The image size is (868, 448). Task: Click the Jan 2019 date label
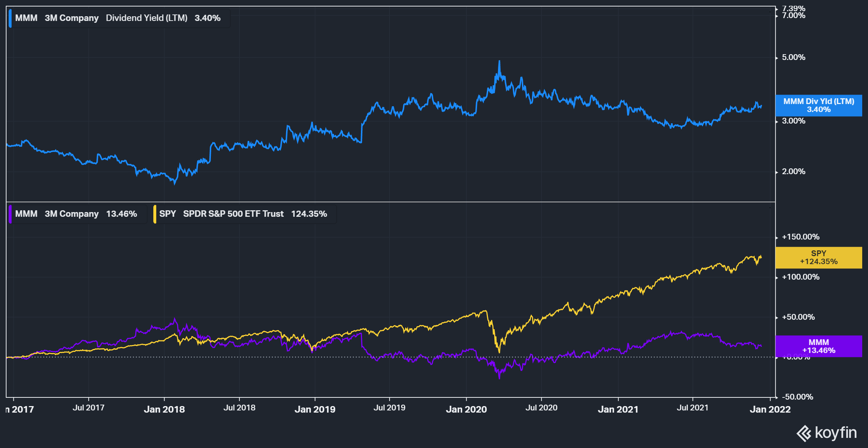(x=315, y=409)
